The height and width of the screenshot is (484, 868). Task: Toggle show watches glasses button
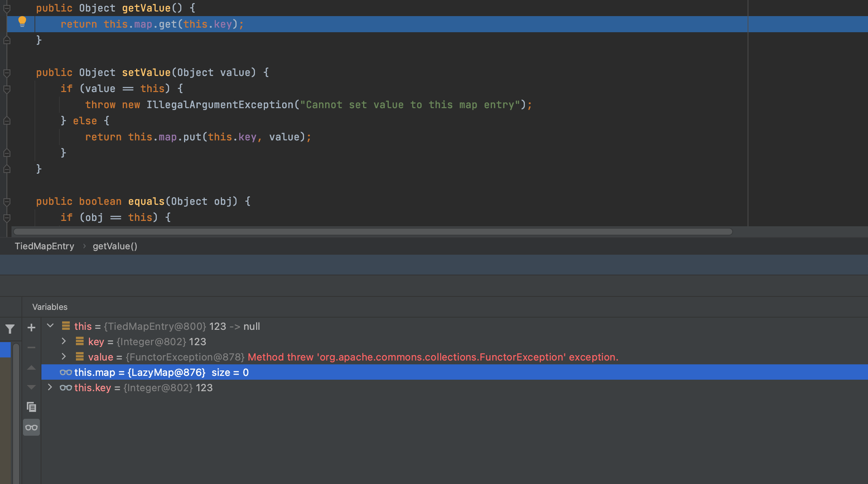(31, 427)
